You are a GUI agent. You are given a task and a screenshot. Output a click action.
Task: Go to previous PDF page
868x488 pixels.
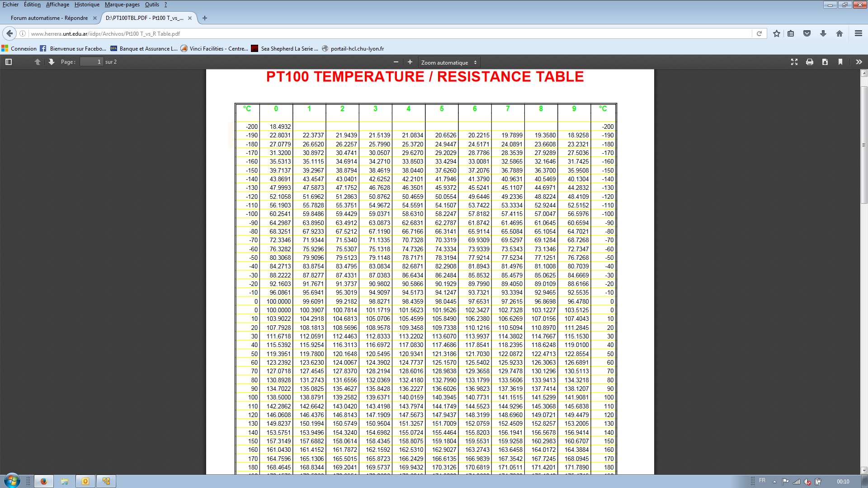pyautogui.click(x=38, y=62)
